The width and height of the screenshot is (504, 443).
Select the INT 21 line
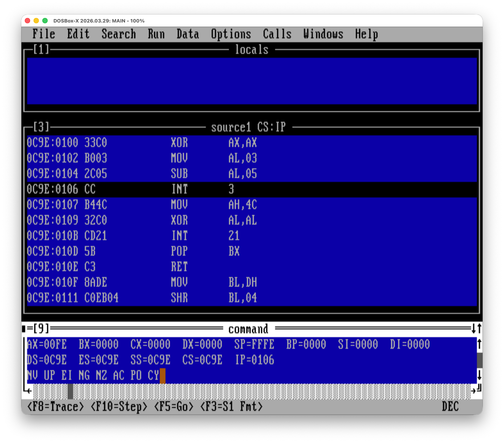click(x=252, y=236)
